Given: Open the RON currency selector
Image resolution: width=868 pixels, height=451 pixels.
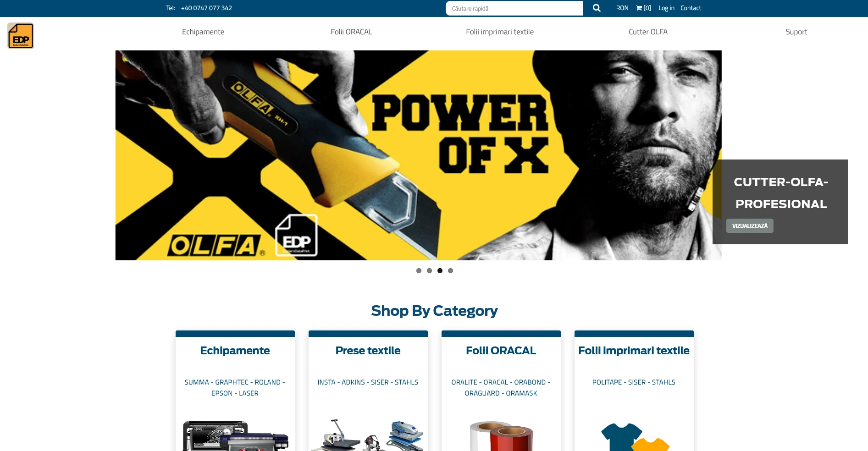Looking at the screenshot, I should pos(622,8).
